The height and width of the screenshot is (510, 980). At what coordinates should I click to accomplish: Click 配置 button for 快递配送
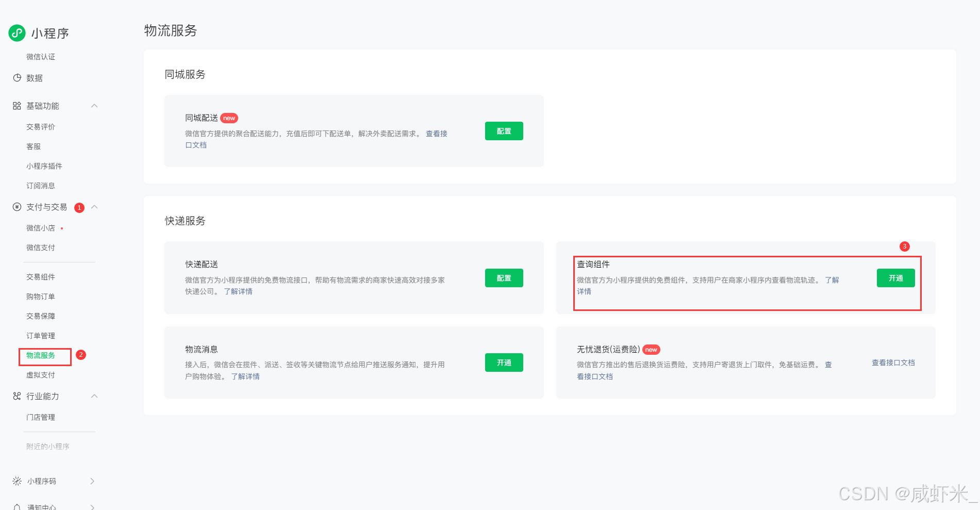pos(504,278)
